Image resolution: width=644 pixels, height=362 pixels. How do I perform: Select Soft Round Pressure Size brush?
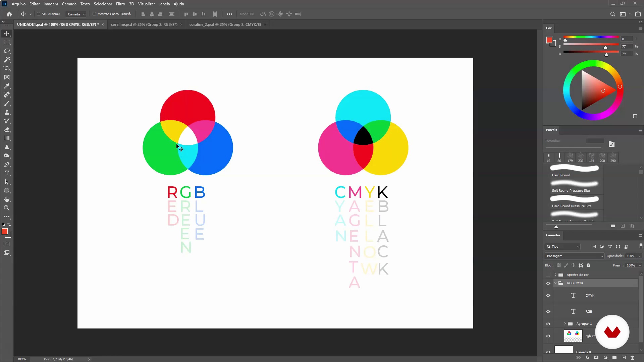574,186
